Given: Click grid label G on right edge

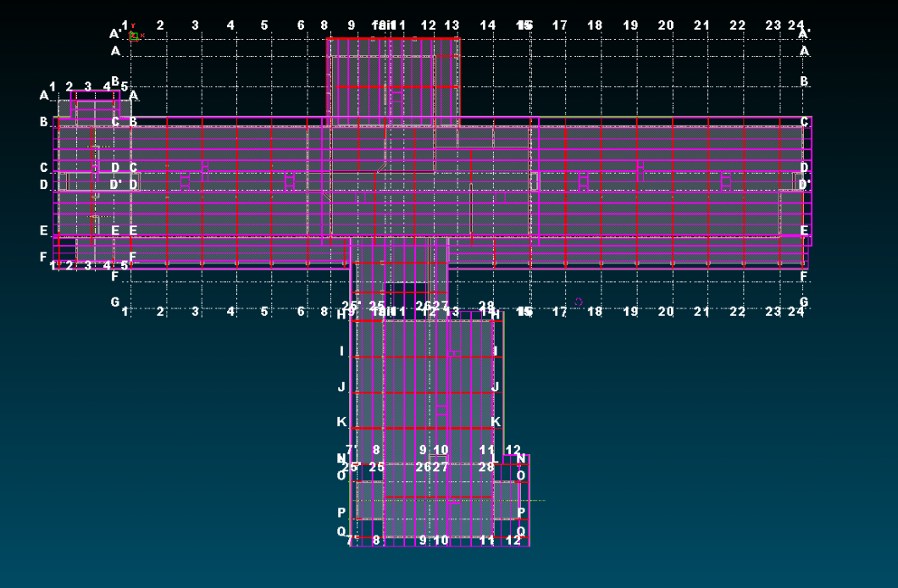Looking at the screenshot, I should [804, 302].
